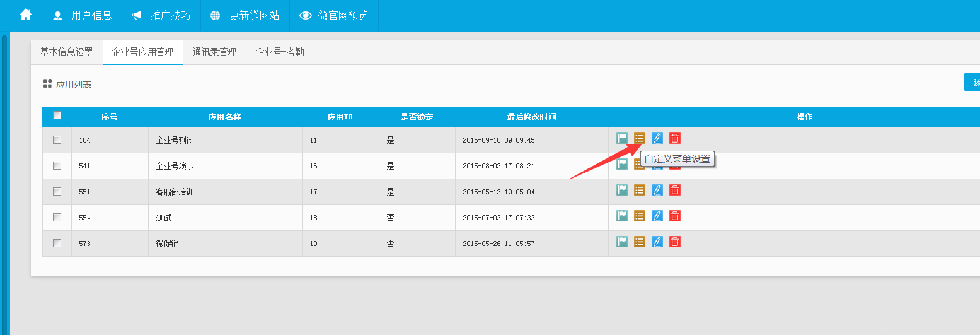This screenshot has width=980, height=335.
Task: Click the 是否锁定 column header
Action: pyautogui.click(x=417, y=117)
